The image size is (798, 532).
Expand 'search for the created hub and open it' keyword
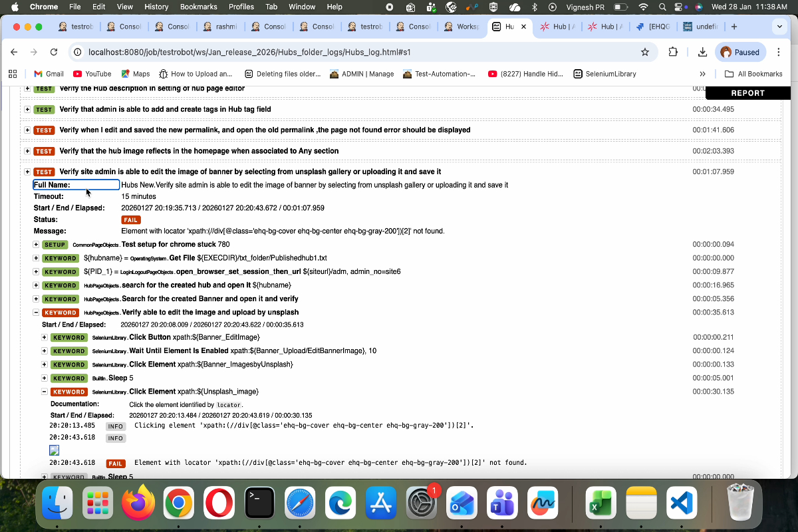point(37,285)
